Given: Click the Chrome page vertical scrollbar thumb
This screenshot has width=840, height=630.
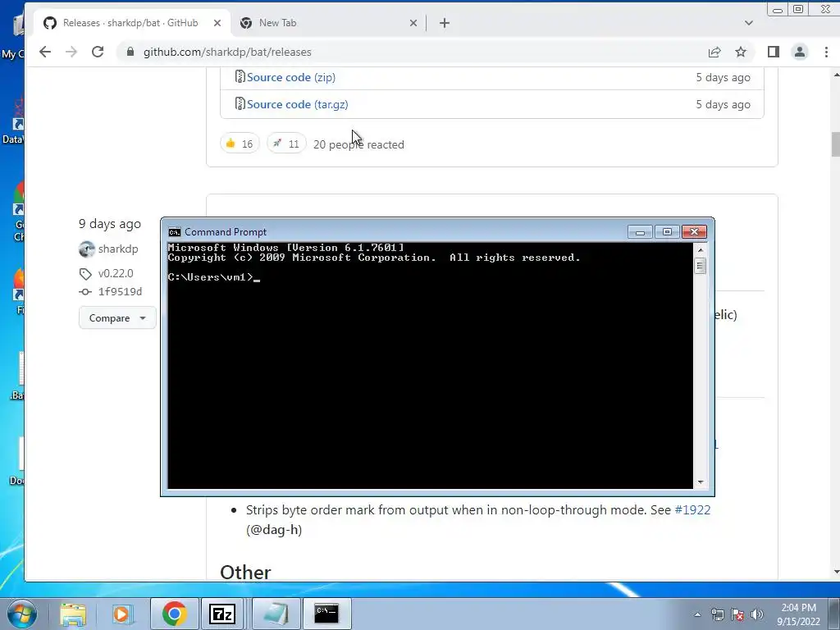Looking at the screenshot, I should click(x=834, y=144).
